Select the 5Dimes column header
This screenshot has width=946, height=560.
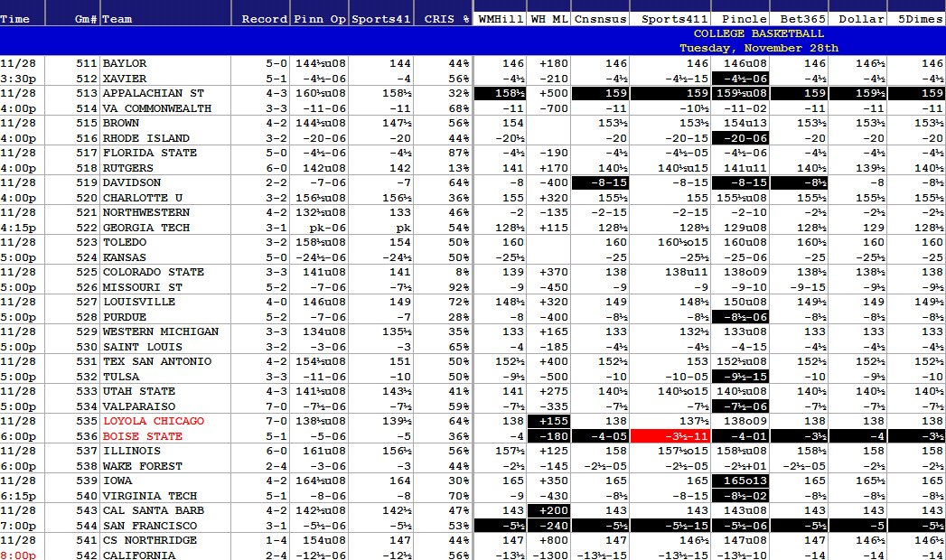(x=916, y=19)
